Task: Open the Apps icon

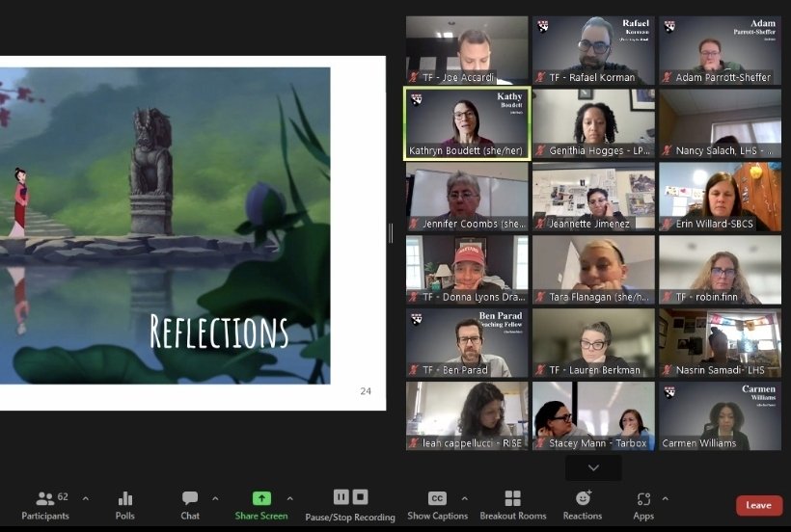Action: pos(643,499)
